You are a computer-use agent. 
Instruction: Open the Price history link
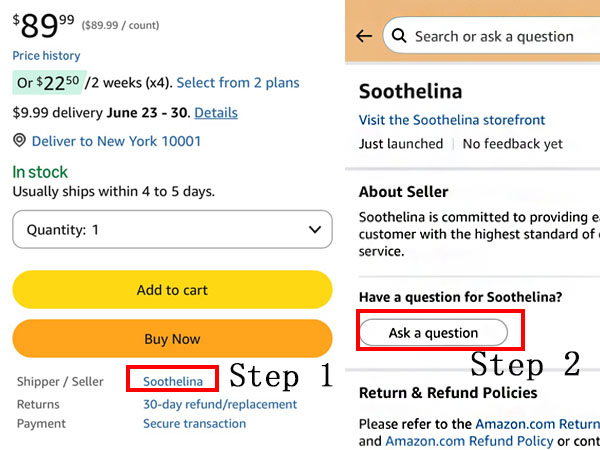pos(46,56)
